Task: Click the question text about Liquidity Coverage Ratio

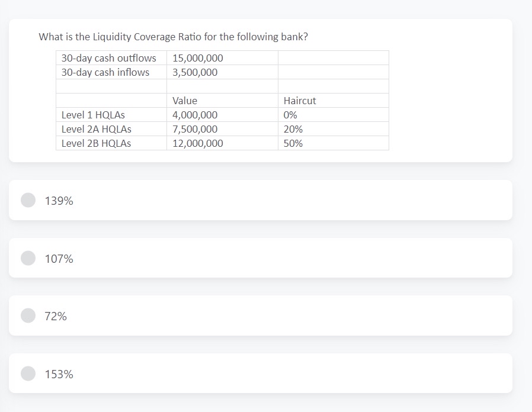Action: click(173, 36)
